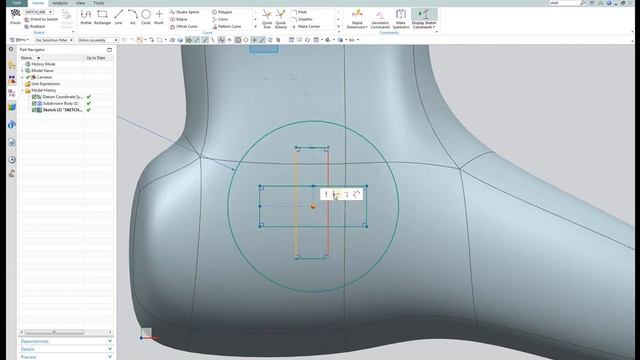Image resolution: width=640 pixels, height=360 pixels.
Task: Expand the Cameras node
Action: (22, 77)
